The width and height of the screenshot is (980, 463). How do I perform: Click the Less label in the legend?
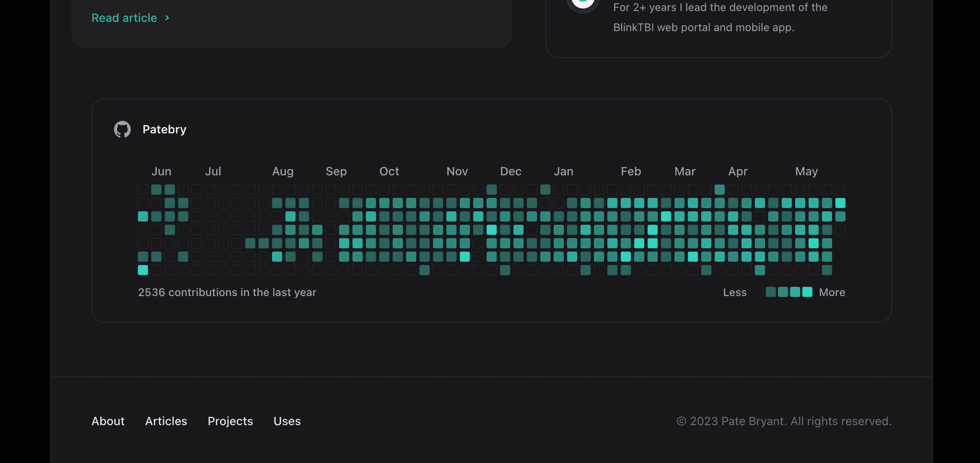(734, 293)
